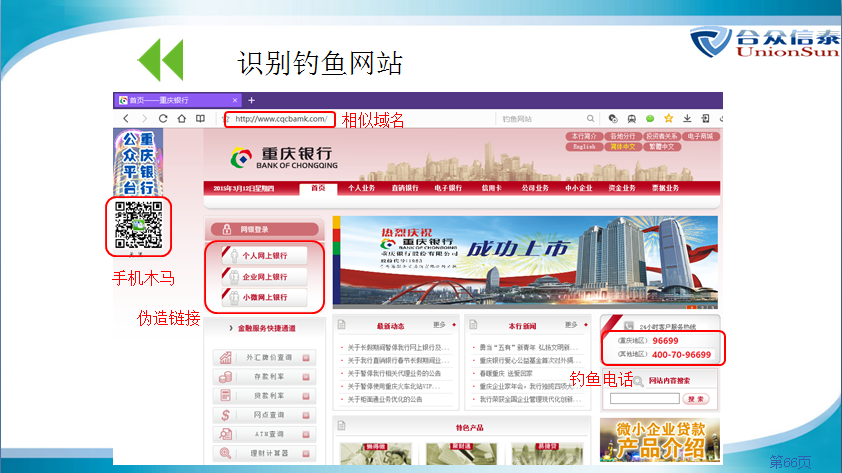Open a new browser tab with plus

(x=251, y=100)
